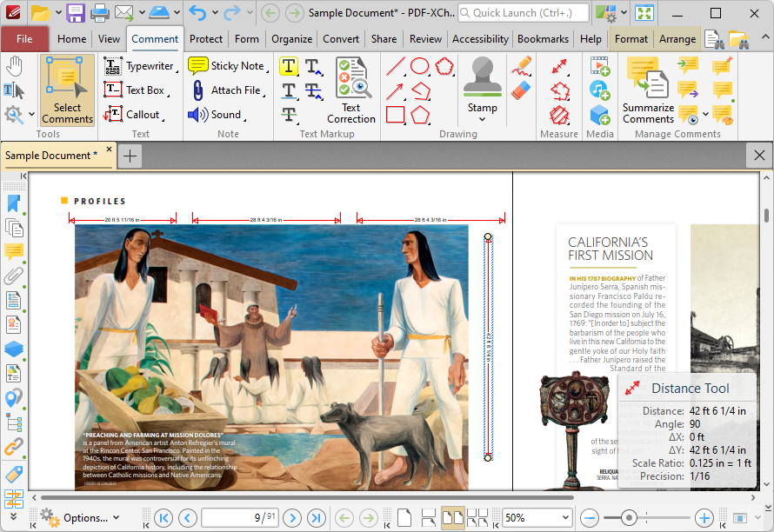Open the Comments side panel icon
Image resolution: width=774 pixels, height=532 pixels.
coord(14,252)
